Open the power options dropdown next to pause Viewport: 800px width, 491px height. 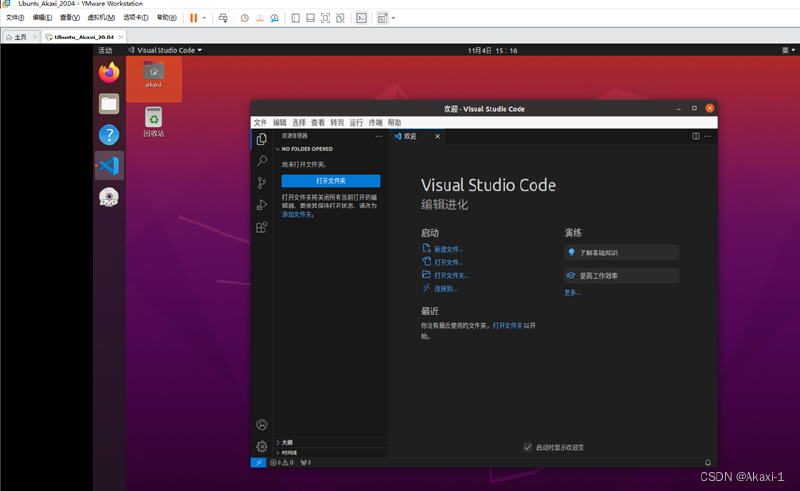tap(204, 18)
